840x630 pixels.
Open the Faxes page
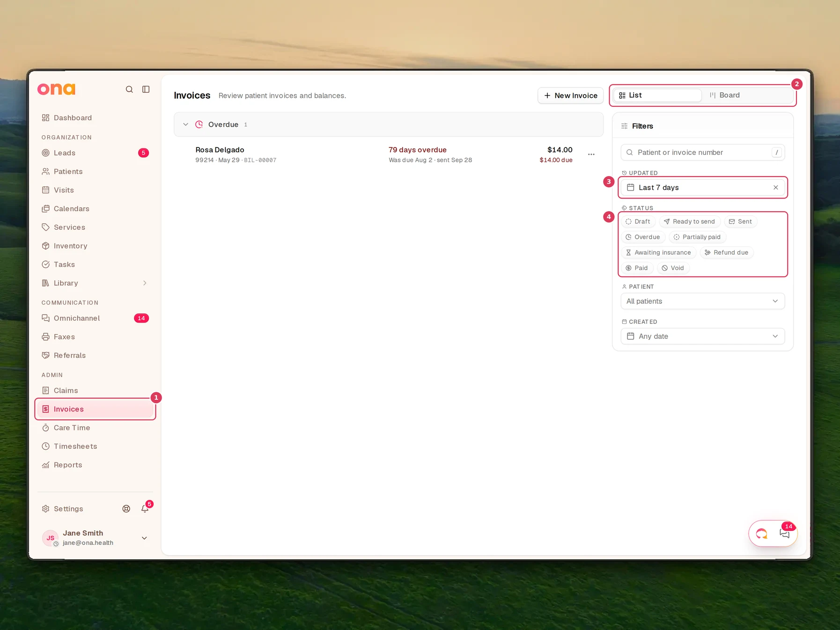pos(95,337)
